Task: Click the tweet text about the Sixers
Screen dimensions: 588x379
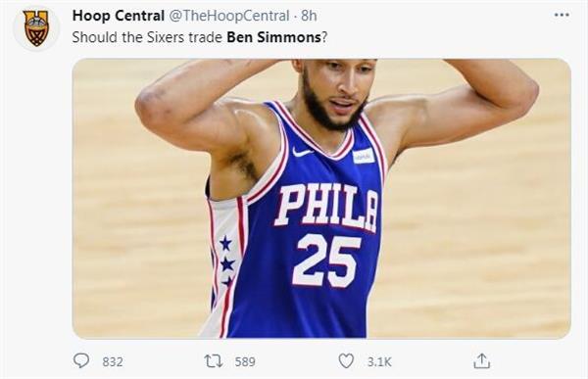Action: [x=200, y=37]
